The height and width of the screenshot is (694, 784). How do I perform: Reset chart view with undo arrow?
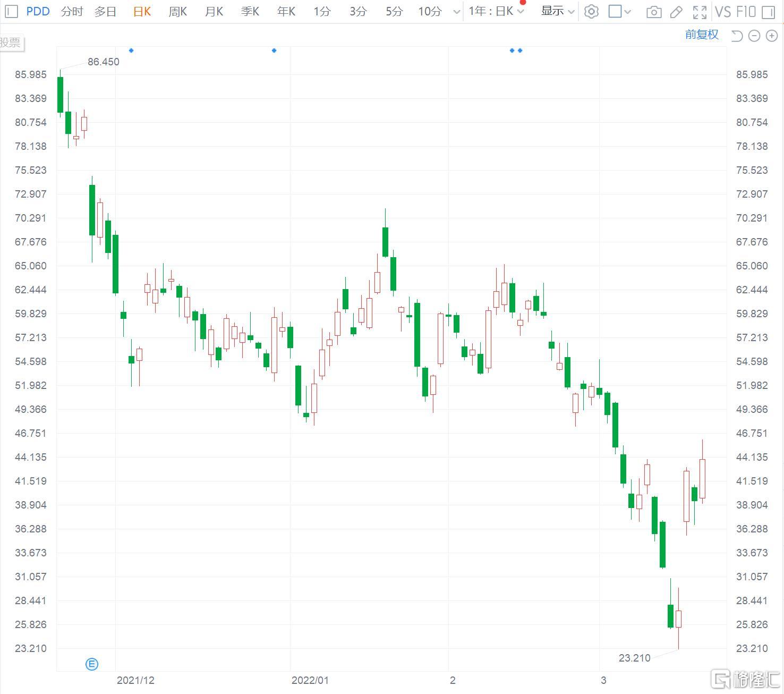coord(737,36)
